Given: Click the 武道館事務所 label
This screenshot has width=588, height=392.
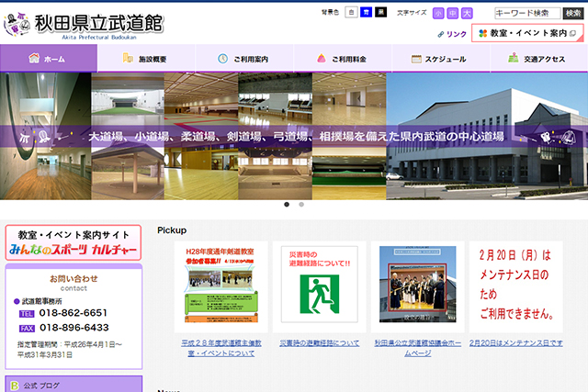Looking at the screenshot, I should pyautogui.click(x=41, y=301).
